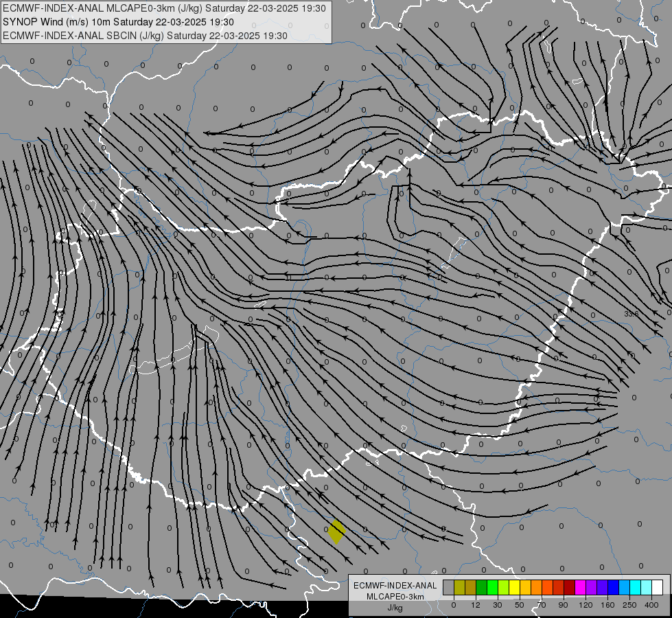The height and width of the screenshot is (618, 672).
Task: Click the 250 tick label in legend
Action: click(x=629, y=605)
